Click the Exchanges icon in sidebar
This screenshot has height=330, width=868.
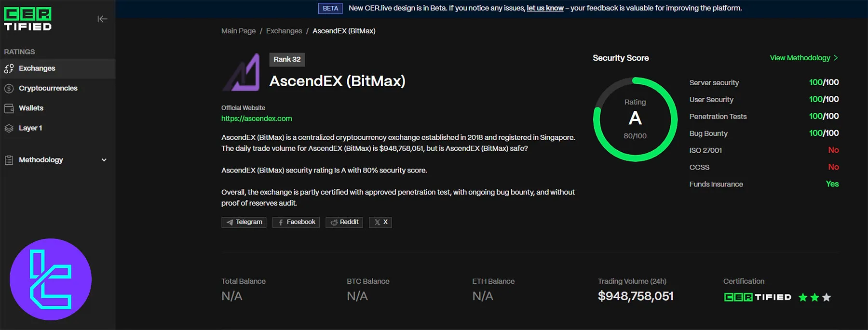point(9,69)
